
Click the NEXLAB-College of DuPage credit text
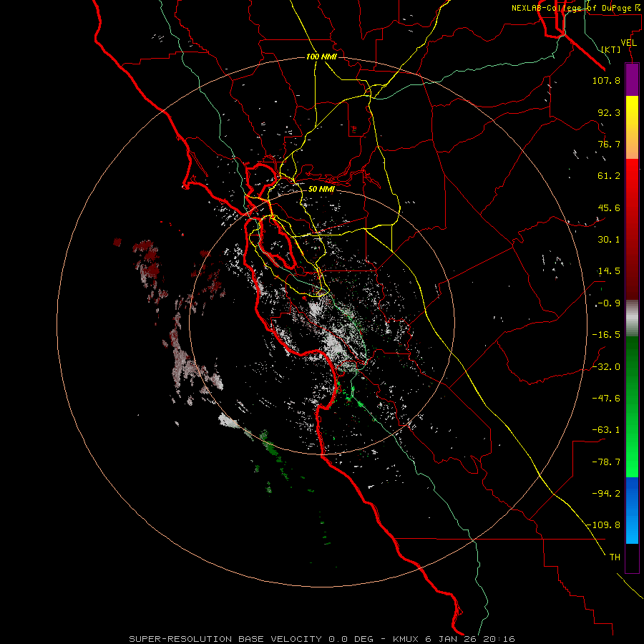(577, 8)
